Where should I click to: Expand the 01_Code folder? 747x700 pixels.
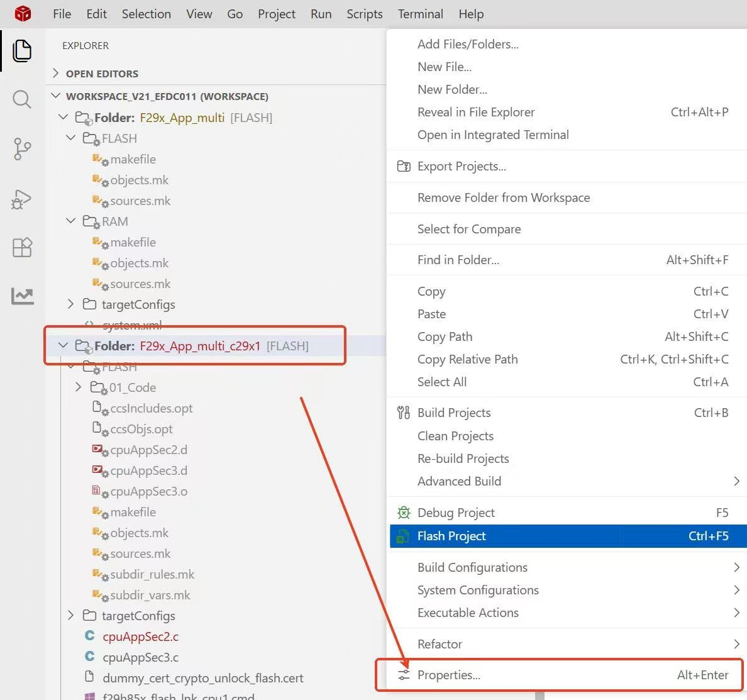78,387
